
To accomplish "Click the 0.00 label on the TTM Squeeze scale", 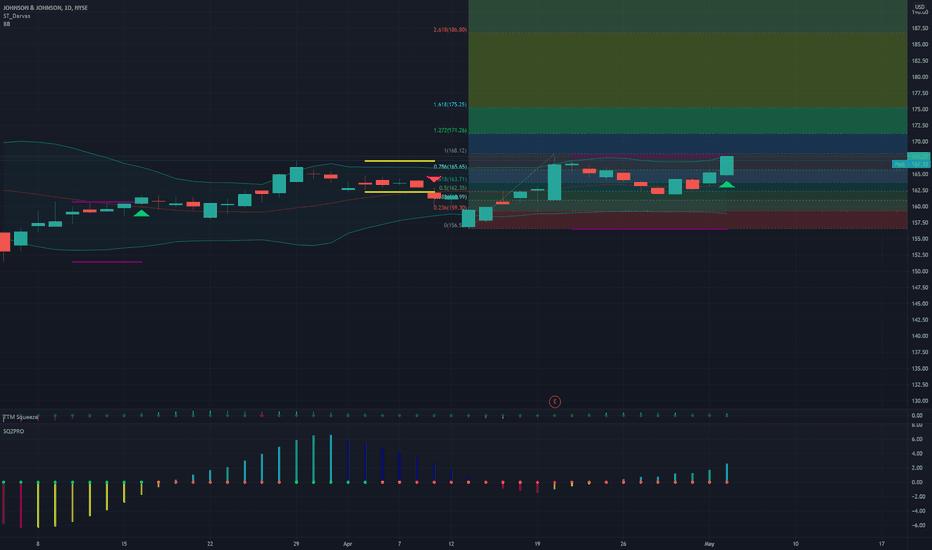I will tap(917, 416).
